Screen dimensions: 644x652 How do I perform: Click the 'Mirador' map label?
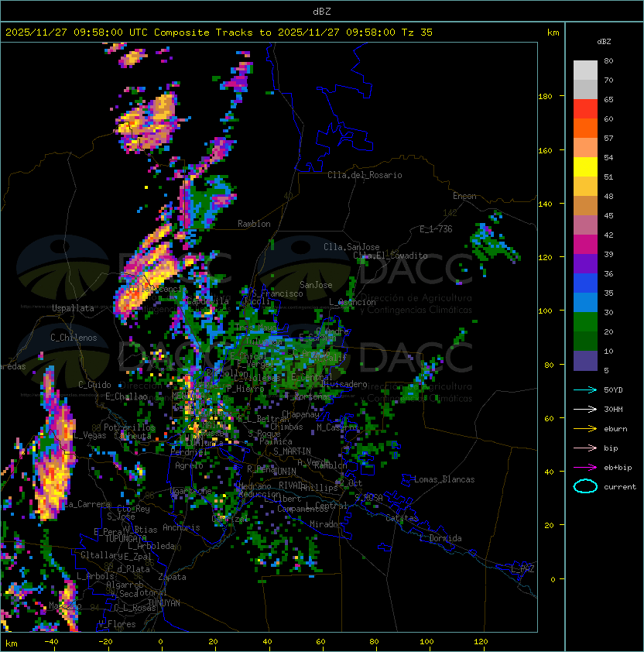(326, 524)
